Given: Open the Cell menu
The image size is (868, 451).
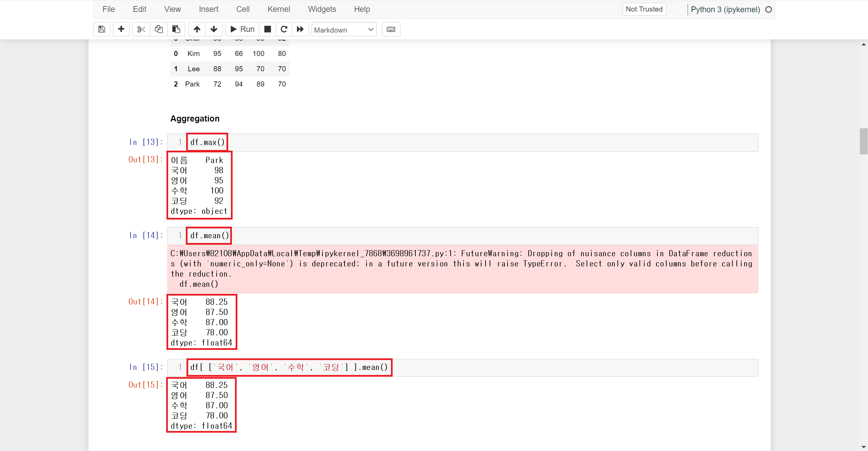Looking at the screenshot, I should (243, 9).
